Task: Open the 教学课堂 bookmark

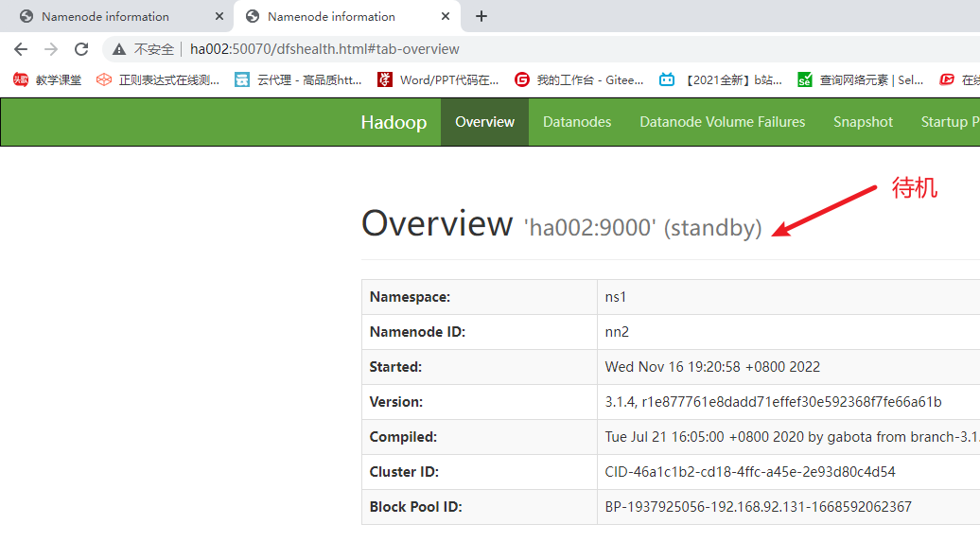Action: click(47, 80)
